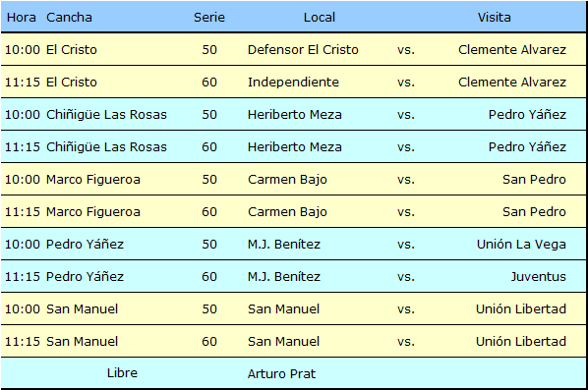
Task: Select Heriberto Meza in the 11:15 row
Action: (x=294, y=146)
